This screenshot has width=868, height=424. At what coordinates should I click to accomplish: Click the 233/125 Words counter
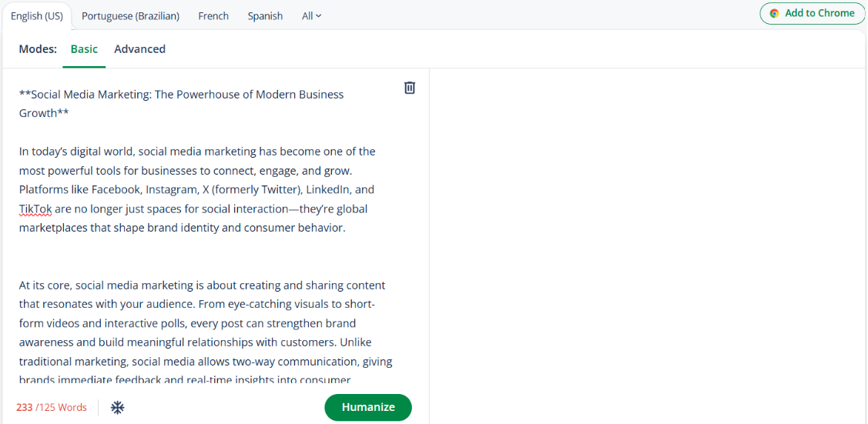point(52,407)
